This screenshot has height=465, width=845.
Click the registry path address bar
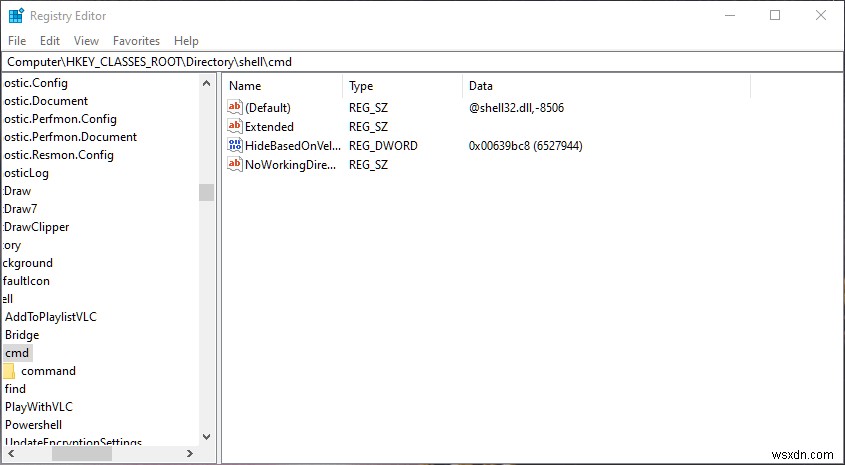(422, 61)
